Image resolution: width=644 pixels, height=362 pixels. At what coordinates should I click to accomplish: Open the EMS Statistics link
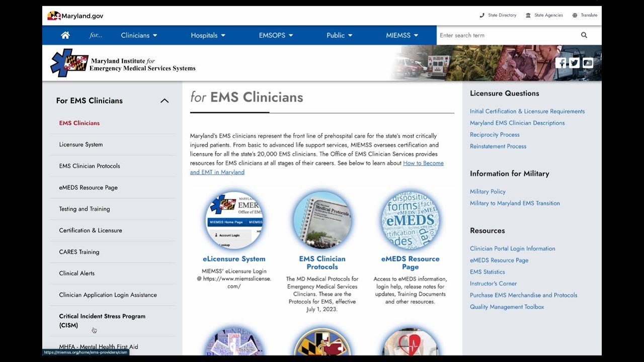pos(488,272)
